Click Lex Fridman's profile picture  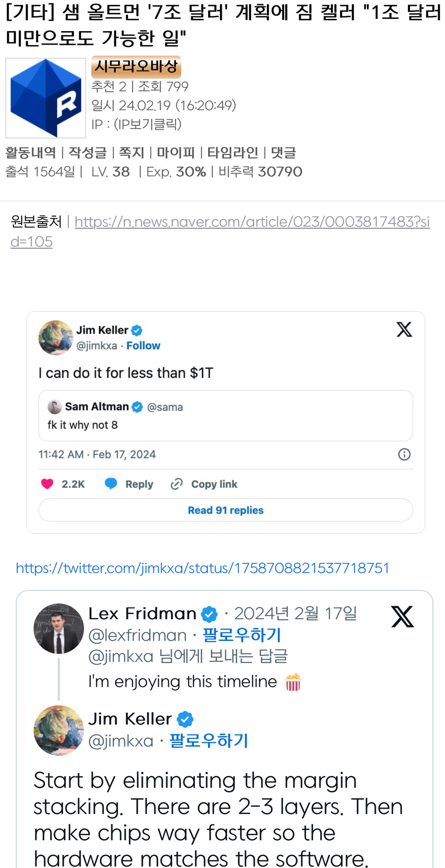tap(58, 629)
